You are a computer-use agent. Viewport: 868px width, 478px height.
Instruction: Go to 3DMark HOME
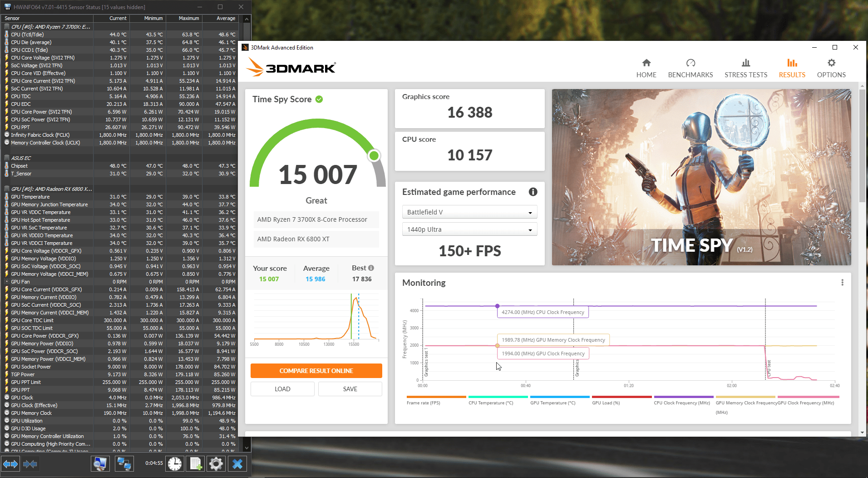tap(646, 69)
